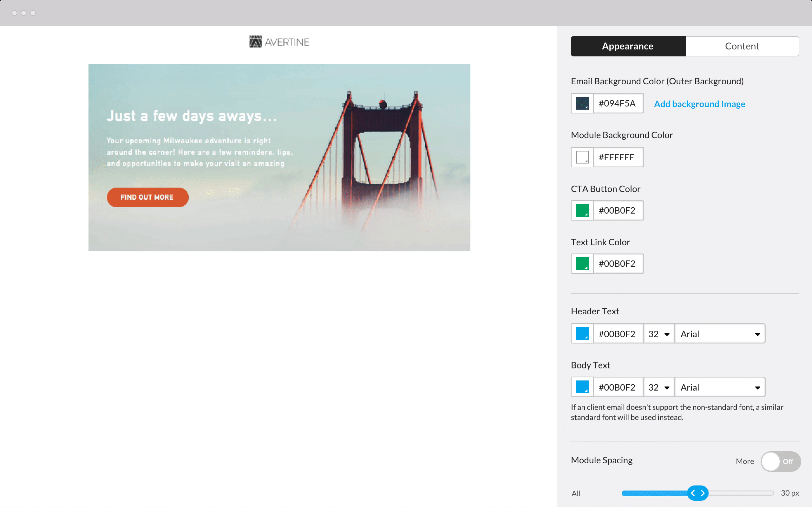
Task: Open Module Background Color white swatch
Action: click(x=582, y=157)
